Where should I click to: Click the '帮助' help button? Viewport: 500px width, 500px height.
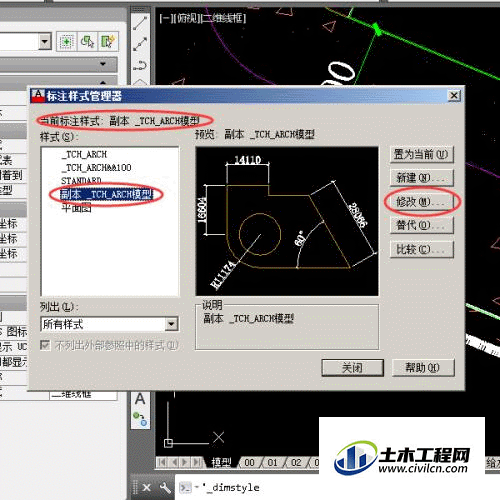423,368
